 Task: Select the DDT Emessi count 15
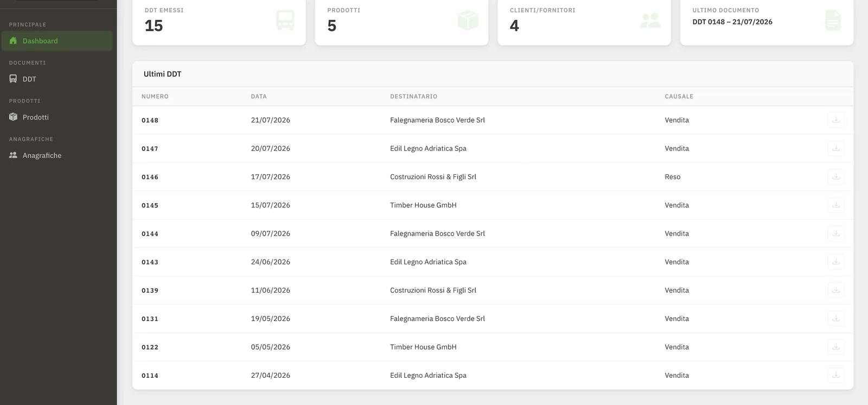coord(154,26)
